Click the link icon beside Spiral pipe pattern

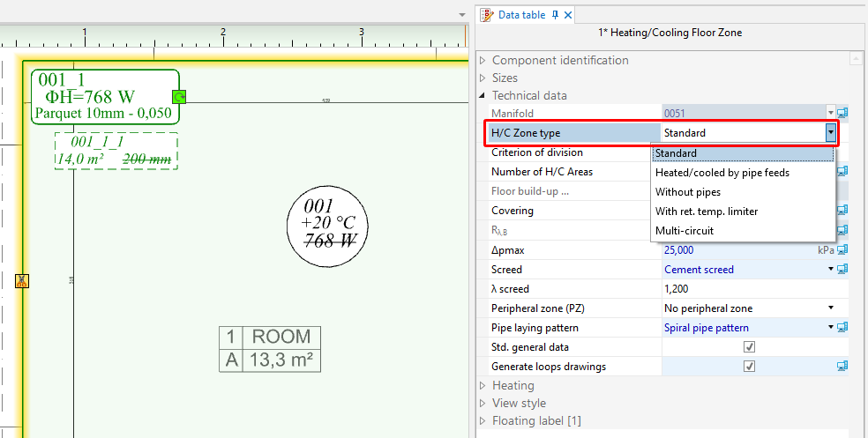click(x=842, y=328)
